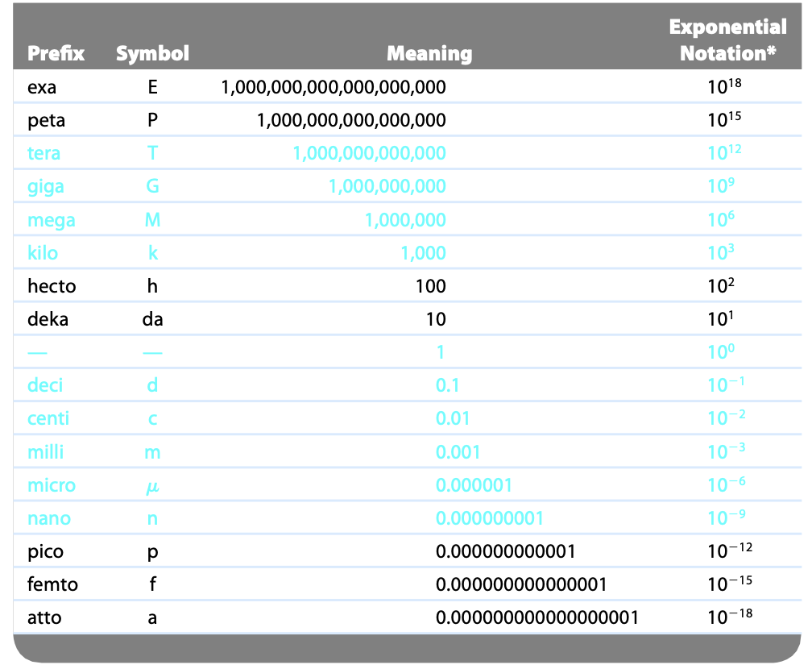Click the symbol 'n' for nano
Viewport: 812px width, 669px height.
click(152, 519)
